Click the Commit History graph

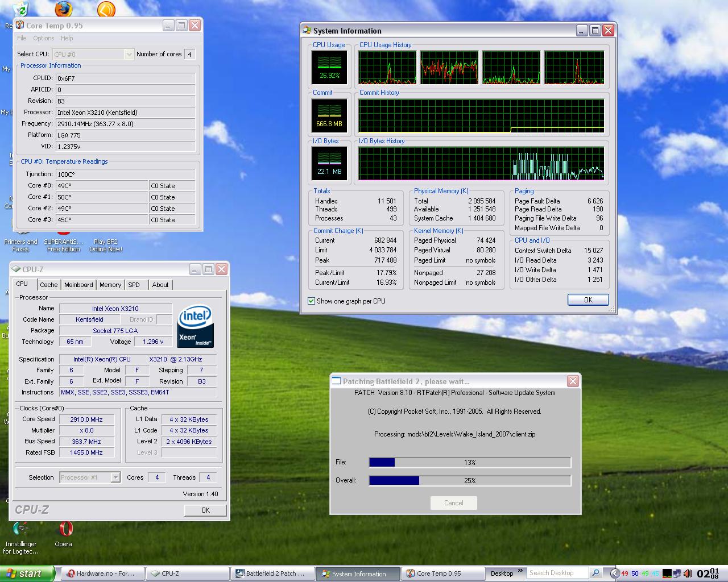(481, 116)
